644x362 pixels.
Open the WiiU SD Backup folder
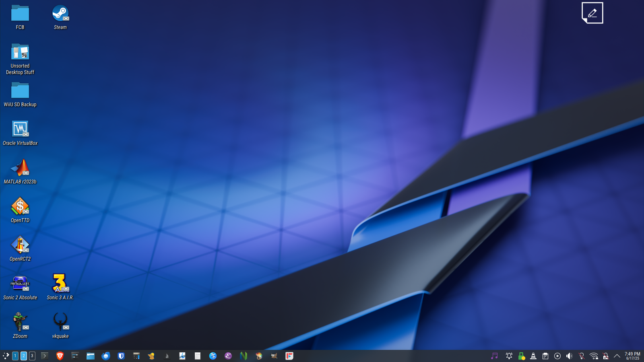pos(20,94)
